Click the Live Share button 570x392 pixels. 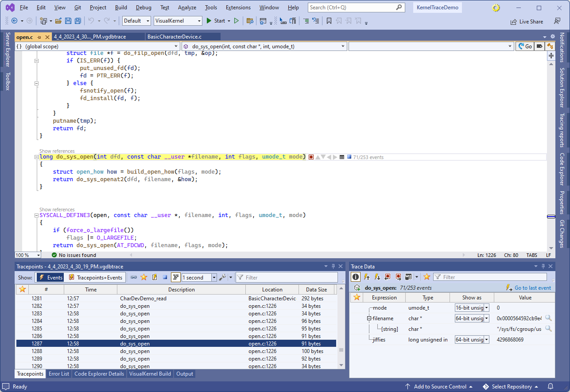[x=527, y=21]
